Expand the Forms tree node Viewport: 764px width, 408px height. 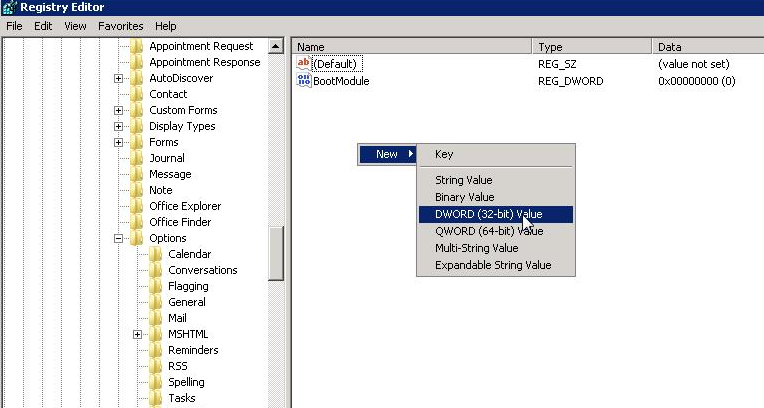pos(118,142)
